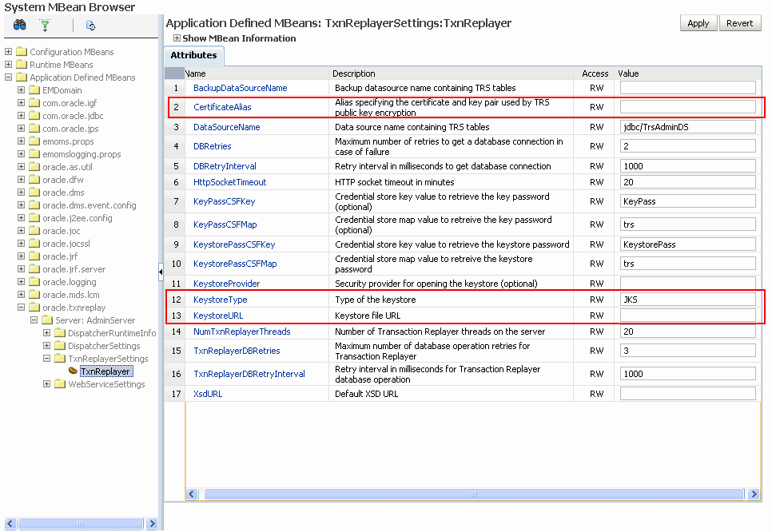Click the TxnReplayer bean icon
Screen dimensions: 772x532
coord(73,371)
